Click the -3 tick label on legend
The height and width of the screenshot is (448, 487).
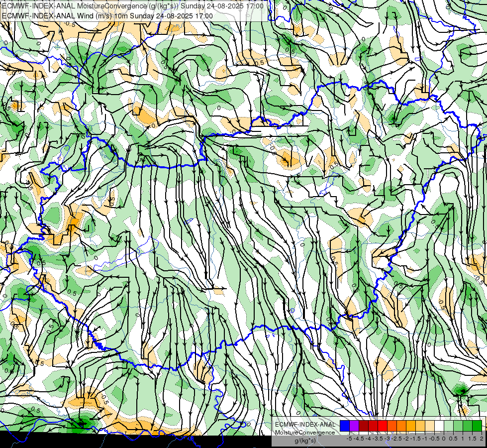pos(388,439)
